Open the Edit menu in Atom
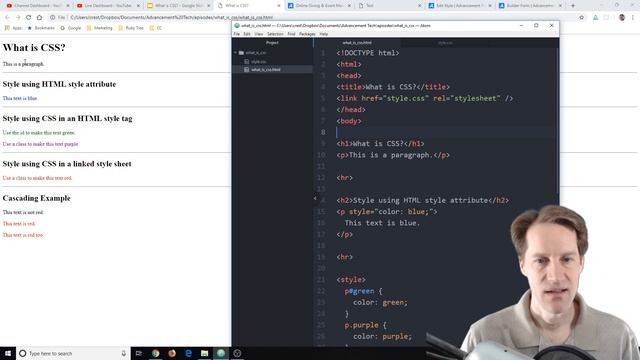640x360 pixels. pyautogui.click(x=247, y=34)
